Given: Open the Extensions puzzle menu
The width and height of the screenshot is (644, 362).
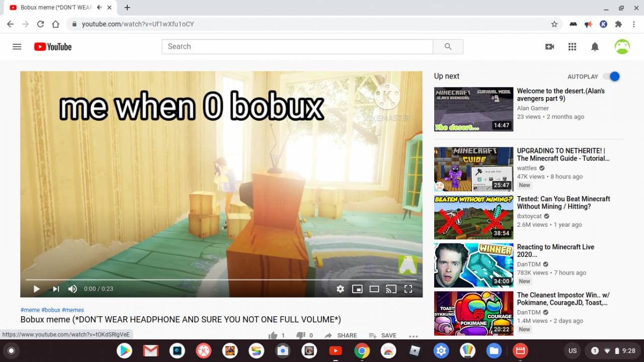Looking at the screenshot, I should [618, 24].
